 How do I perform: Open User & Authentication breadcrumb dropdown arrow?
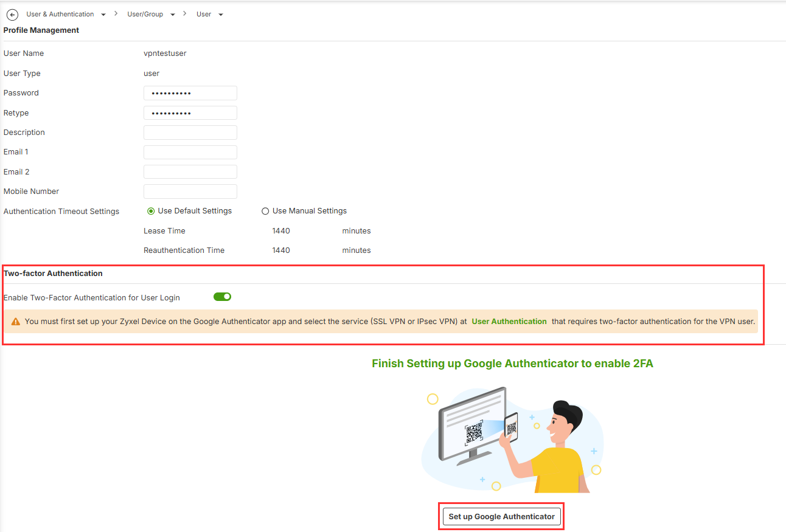click(103, 15)
